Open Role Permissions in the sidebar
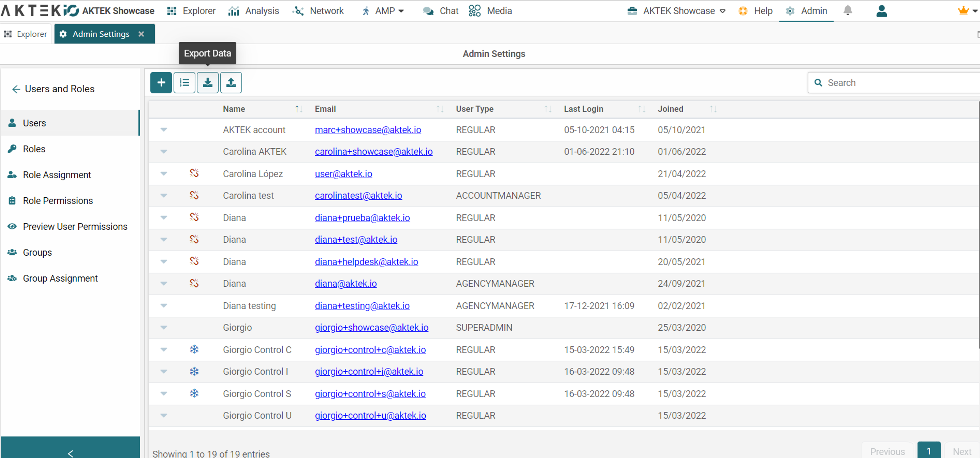Screen dimensions: 980x458 [x=70, y=201]
